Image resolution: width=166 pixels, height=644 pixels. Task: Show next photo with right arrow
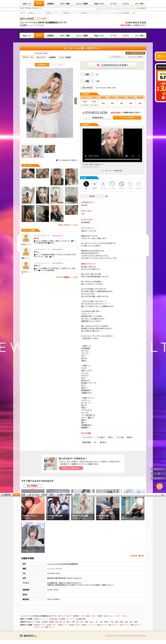[x=76, y=101]
